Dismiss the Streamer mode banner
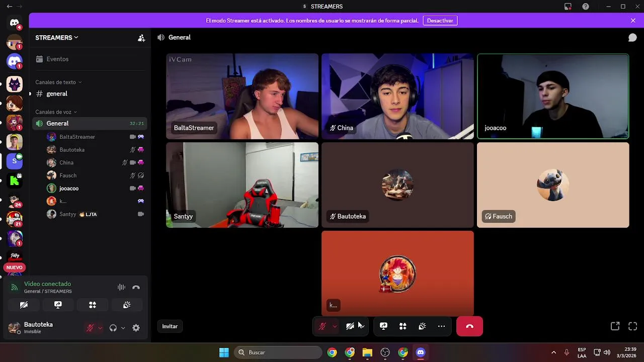 tap(633, 21)
